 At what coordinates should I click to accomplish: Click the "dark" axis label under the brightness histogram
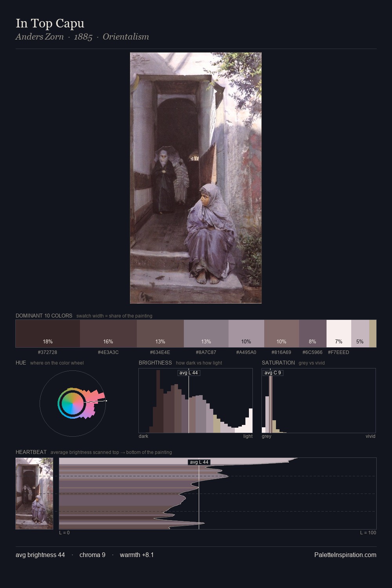pos(143,436)
